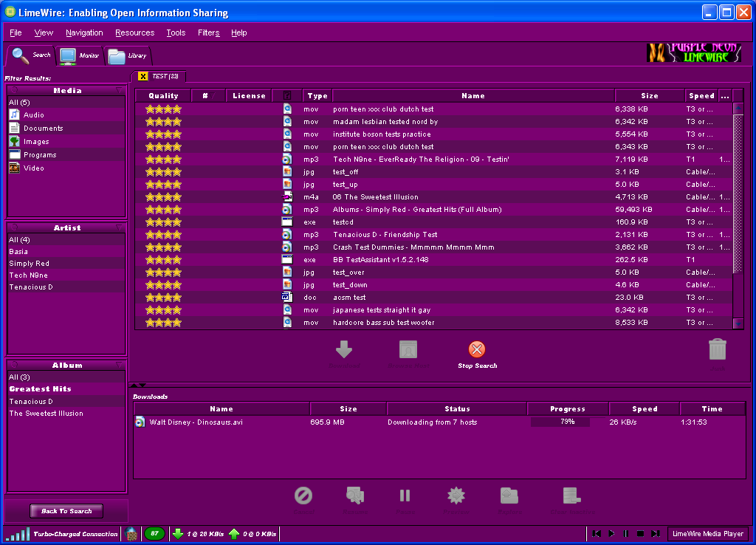756x545 pixels.
Task: Select the Images tree icon filter
Action: pyautogui.click(x=15, y=141)
